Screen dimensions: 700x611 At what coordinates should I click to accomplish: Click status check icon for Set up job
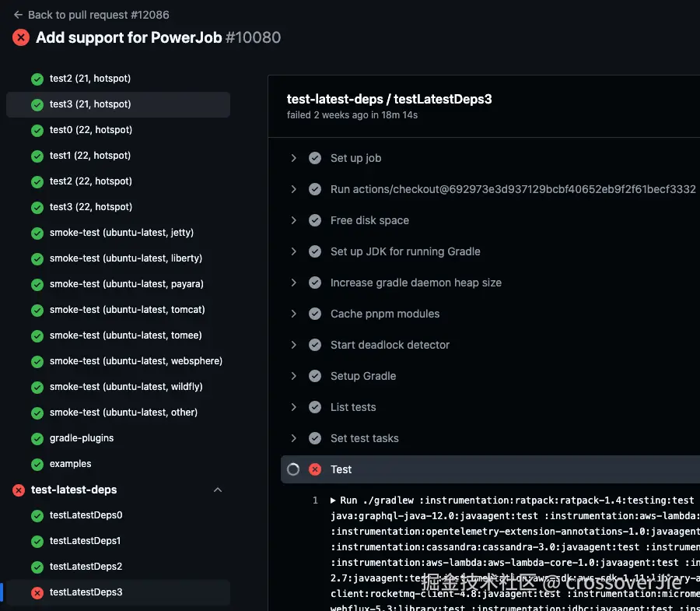[x=315, y=158]
